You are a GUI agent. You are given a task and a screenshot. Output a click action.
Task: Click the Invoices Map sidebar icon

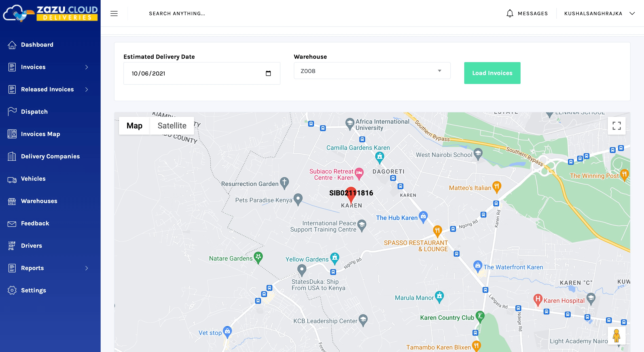point(12,134)
